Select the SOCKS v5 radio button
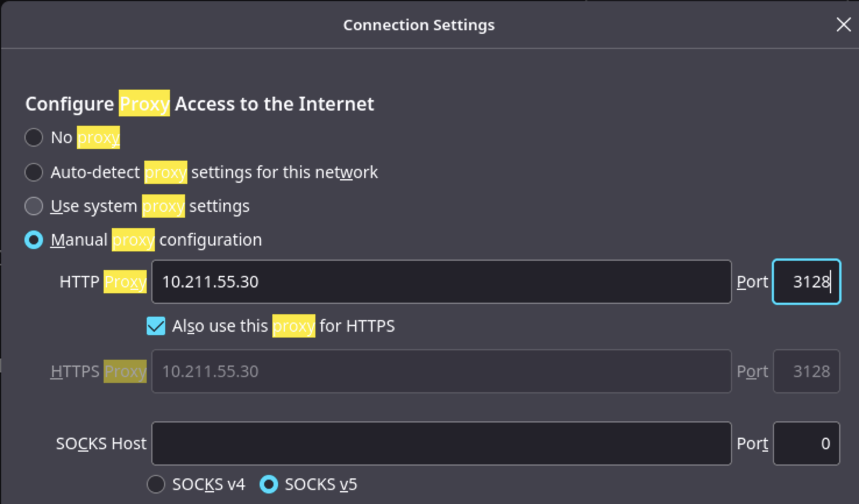The width and height of the screenshot is (859, 504). (269, 484)
